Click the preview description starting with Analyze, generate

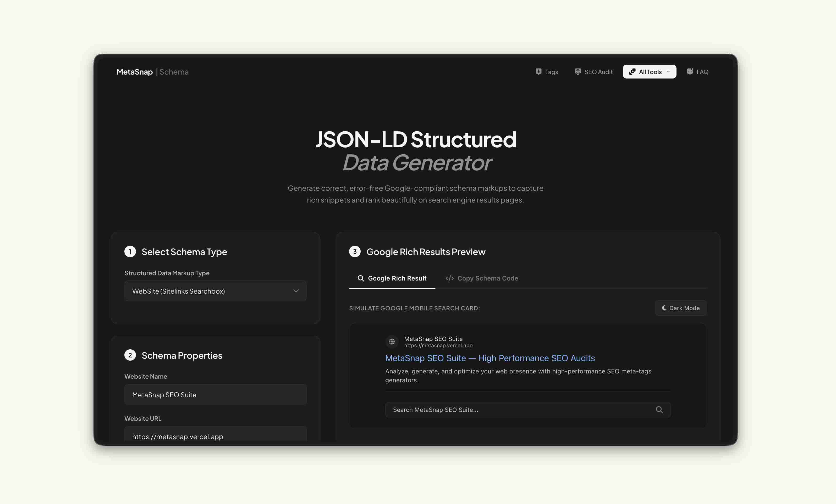click(x=518, y=376)
